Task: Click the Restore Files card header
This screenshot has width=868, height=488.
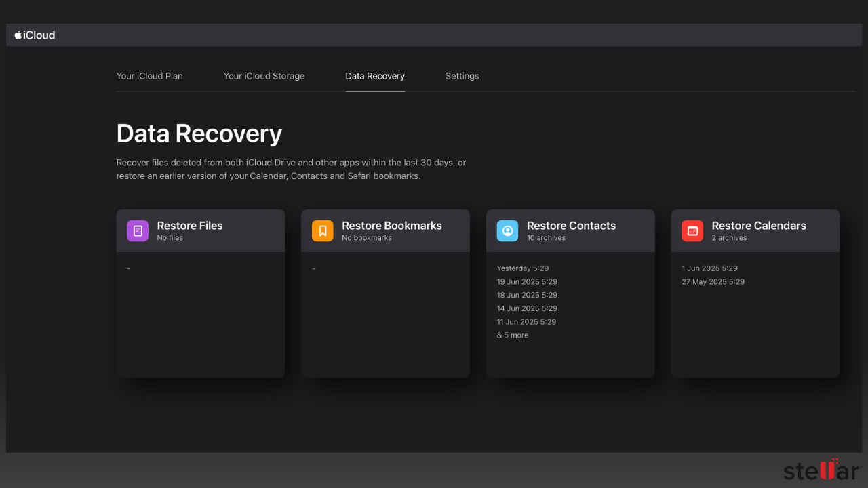Action: [201, 230]
